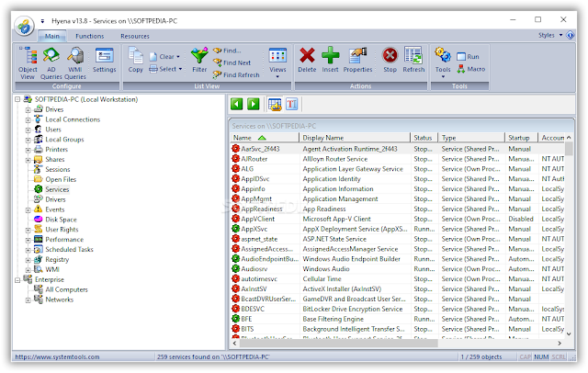Open Settings in the ribbon
The image size is (588, 373).
click(x=104, y=60)
